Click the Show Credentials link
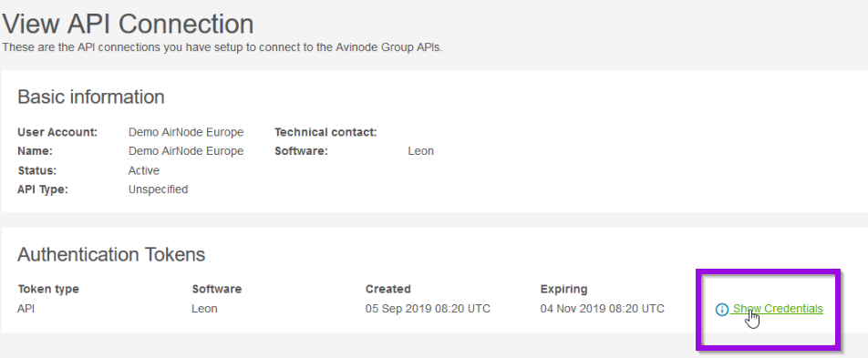This screenshot has width=868, height=358. 777,309
